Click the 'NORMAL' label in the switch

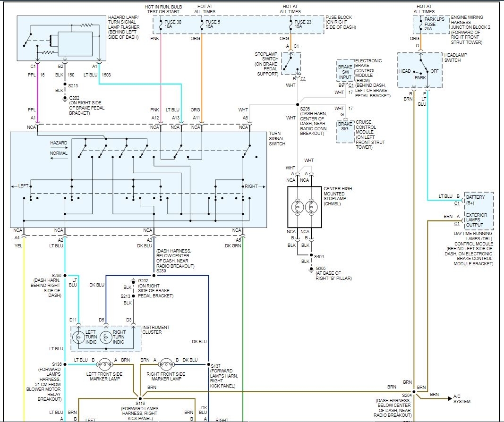point(59,153)
